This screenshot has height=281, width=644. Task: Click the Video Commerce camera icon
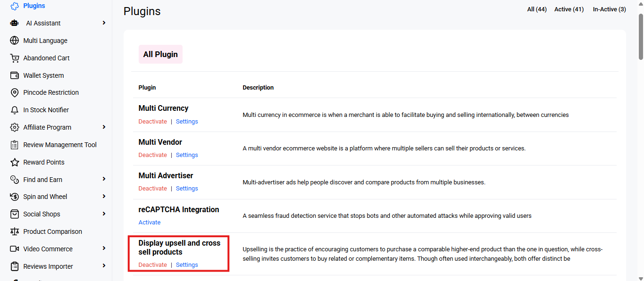(x=15, y=249)
